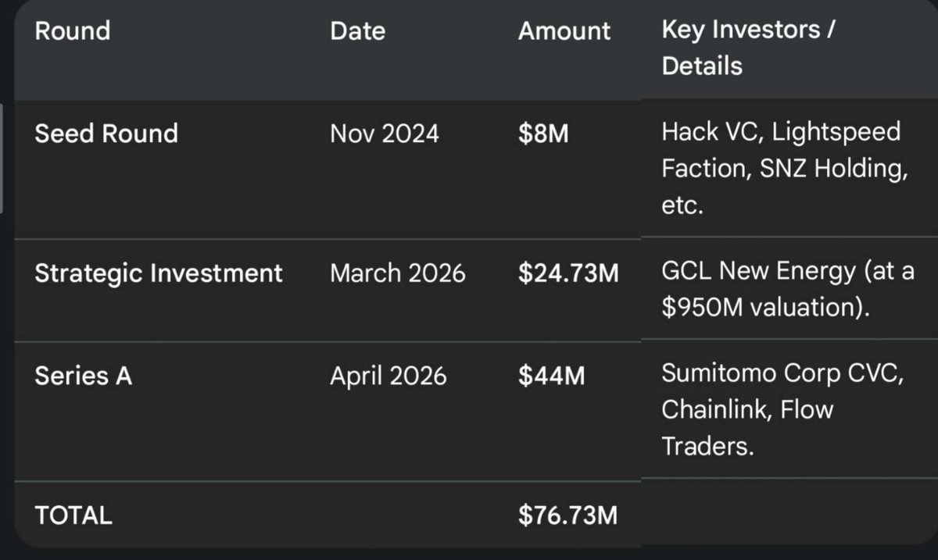
Task: Click the March 2026 date cell
Action: pos(397,273)
